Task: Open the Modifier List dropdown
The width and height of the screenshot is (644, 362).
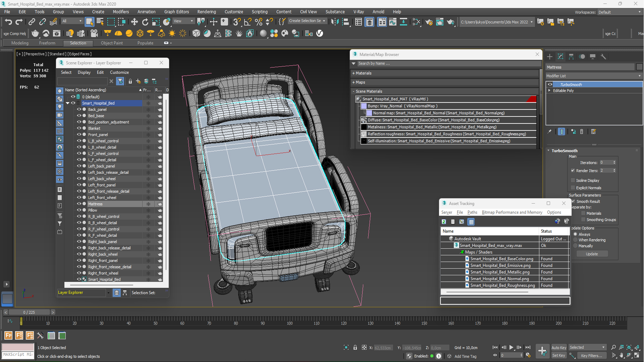Action: pyautogui.click(x=594, y=76)
